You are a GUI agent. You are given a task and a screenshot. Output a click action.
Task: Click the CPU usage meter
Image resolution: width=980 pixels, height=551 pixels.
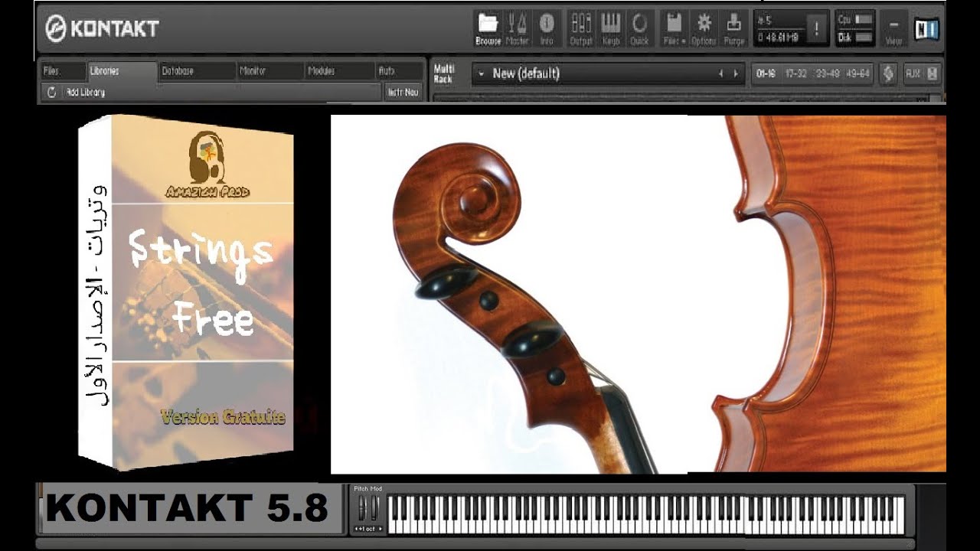tap(856, 19)
